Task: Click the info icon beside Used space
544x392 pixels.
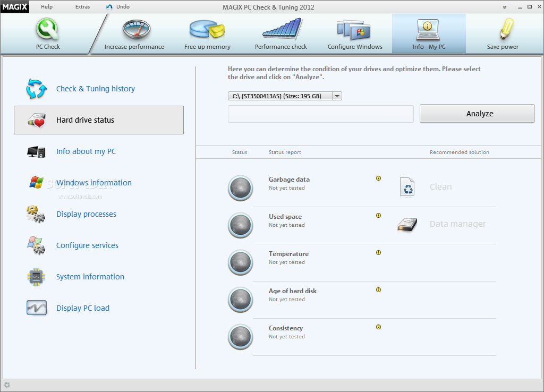Action: (378, 216)
